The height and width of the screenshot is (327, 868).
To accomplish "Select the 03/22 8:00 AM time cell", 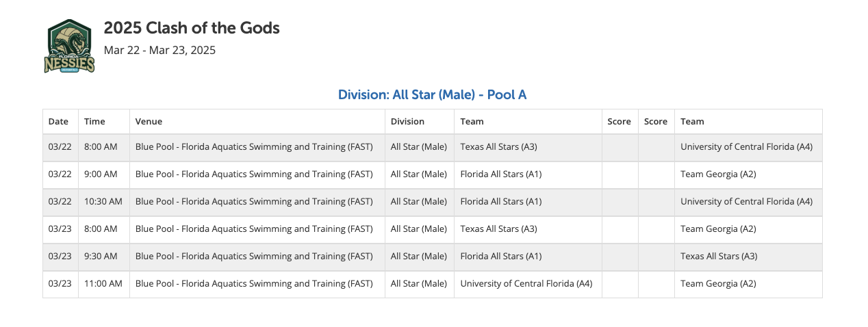I will [x=101, y=146].
